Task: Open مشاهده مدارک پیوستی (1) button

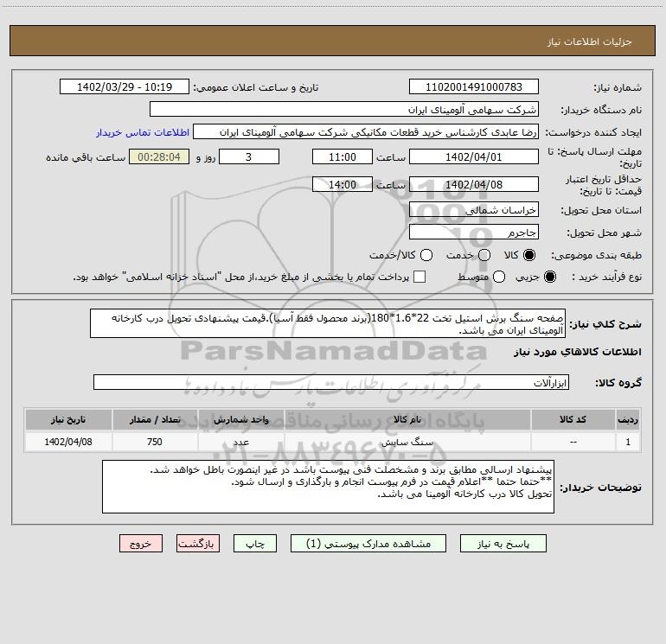Action: pos(368,544)
